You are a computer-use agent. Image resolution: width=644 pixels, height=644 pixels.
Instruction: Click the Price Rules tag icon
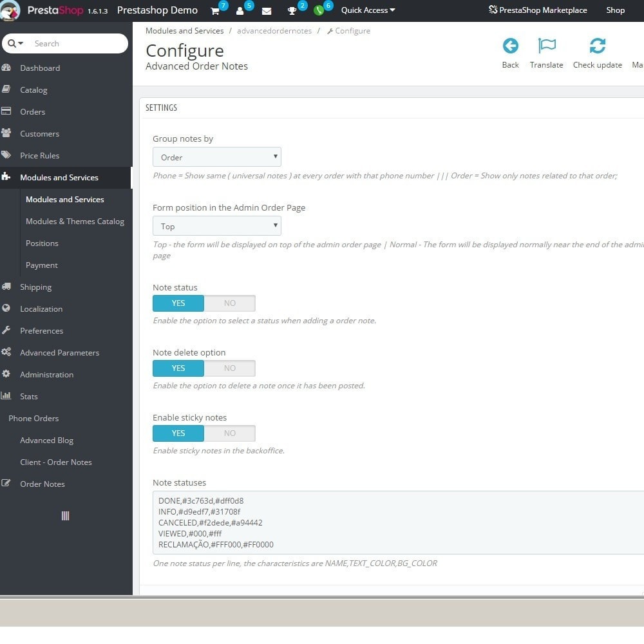[x=6, y=155]
